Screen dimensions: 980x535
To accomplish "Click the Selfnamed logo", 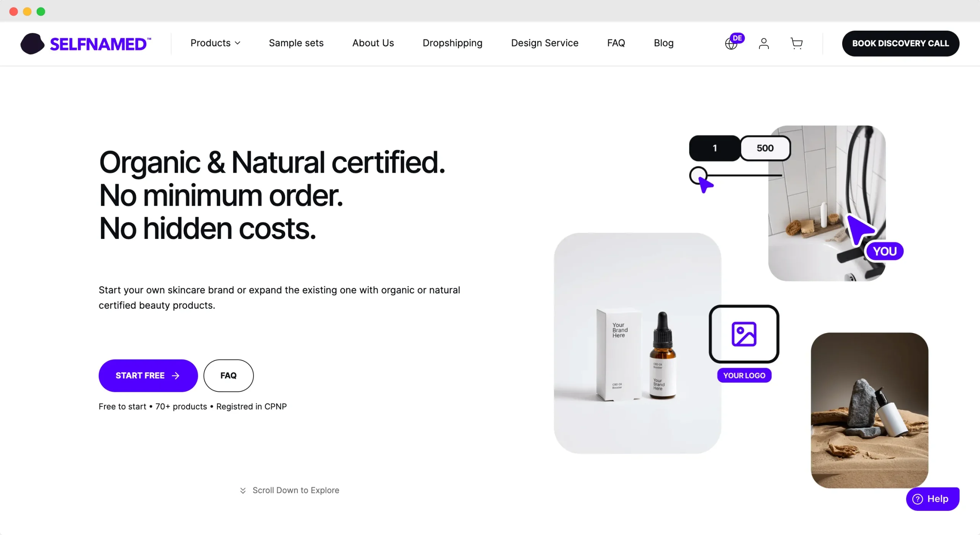I will click(x=86, y=44).
